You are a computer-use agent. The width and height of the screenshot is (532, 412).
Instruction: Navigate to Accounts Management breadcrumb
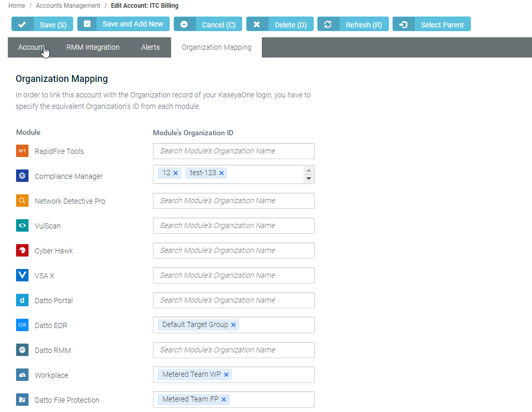tap(67, 5)
